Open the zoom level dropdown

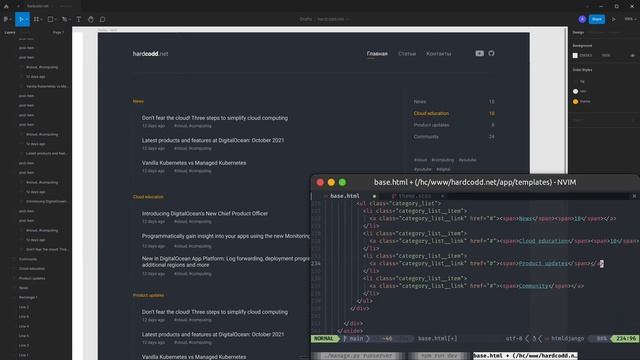630,19
